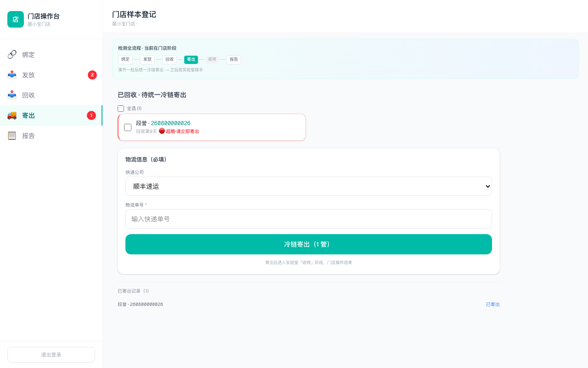Image resolution: width=588 pixels, height=368 pixels.
Task: Click the 退出登录 button
Action: (x=51, y=355)
